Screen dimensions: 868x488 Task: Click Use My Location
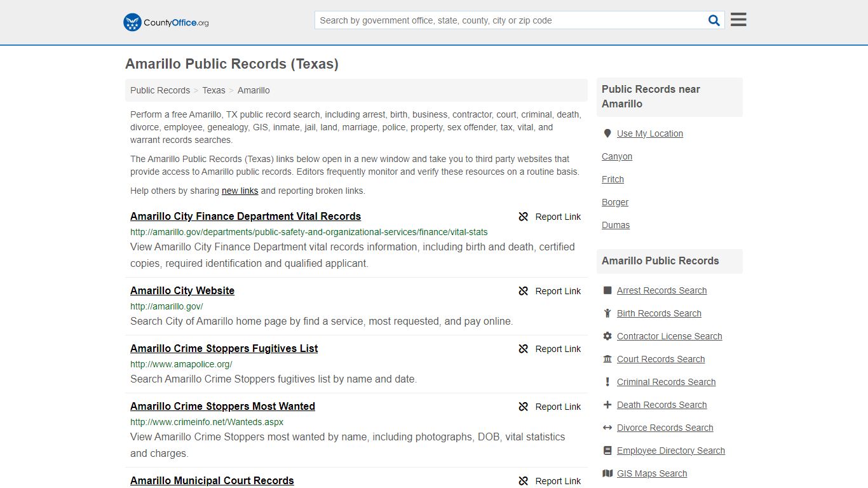pos(649,133)
